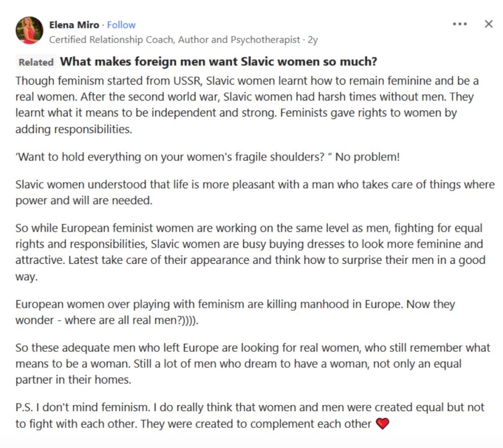Click the paragraph starting "Though feminism started"

click(x=246, y=105)
